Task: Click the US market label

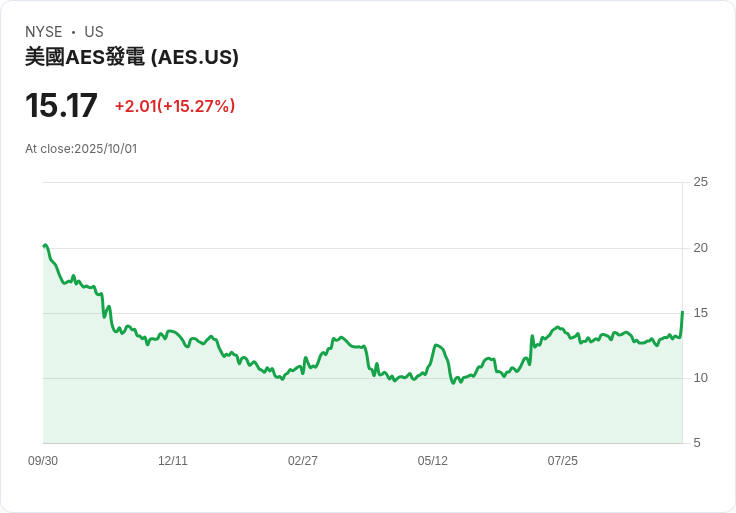Action: tap(94, 32)
